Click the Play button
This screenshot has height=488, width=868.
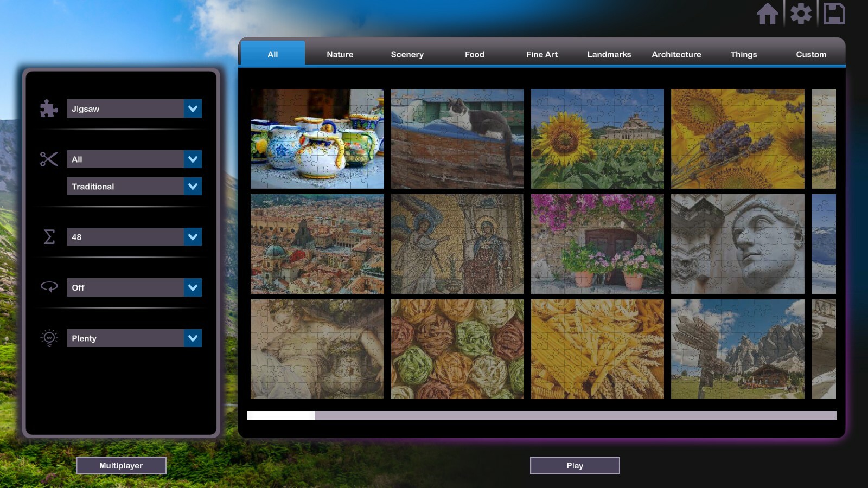click(x=575, y=465)
